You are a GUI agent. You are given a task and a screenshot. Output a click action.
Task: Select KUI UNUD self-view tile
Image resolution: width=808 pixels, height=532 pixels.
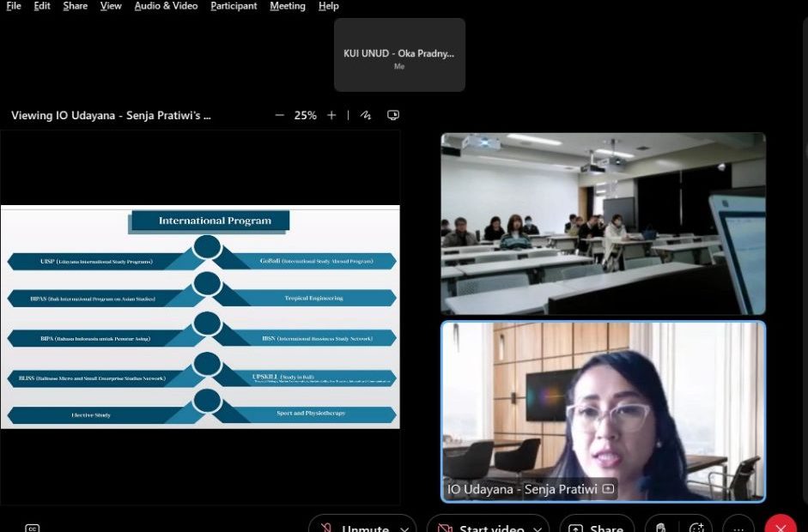(399, 55)
